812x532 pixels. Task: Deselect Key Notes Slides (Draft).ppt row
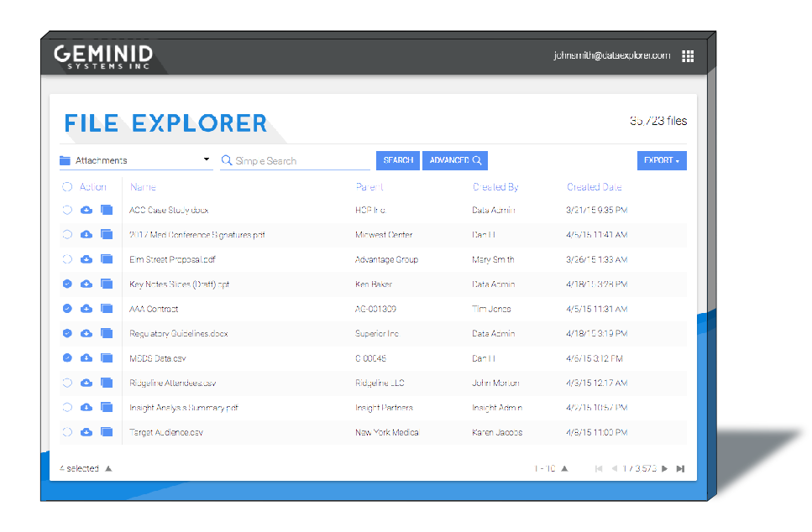[x=67, y=284]
